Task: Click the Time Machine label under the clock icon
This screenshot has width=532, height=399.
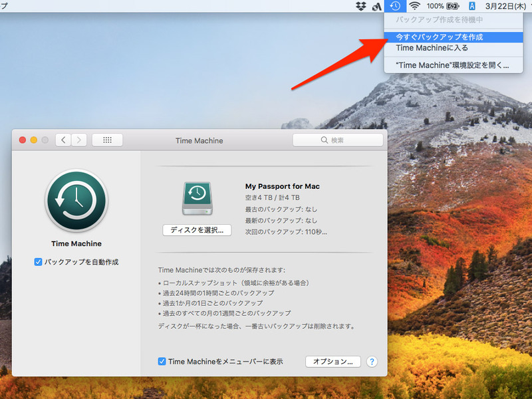Action: coord(76,243)
